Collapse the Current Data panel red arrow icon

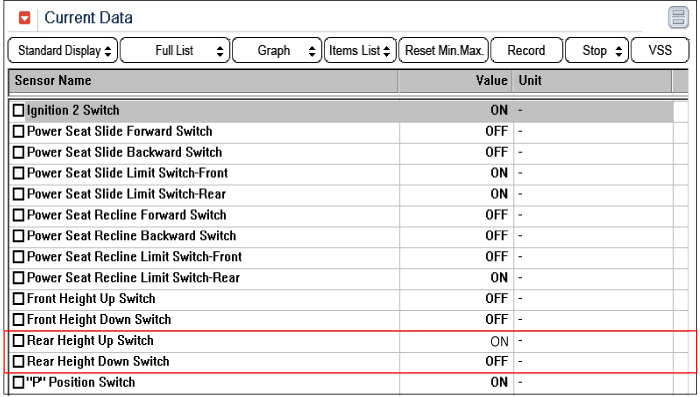pyautogui.click(x=25, y=18)
